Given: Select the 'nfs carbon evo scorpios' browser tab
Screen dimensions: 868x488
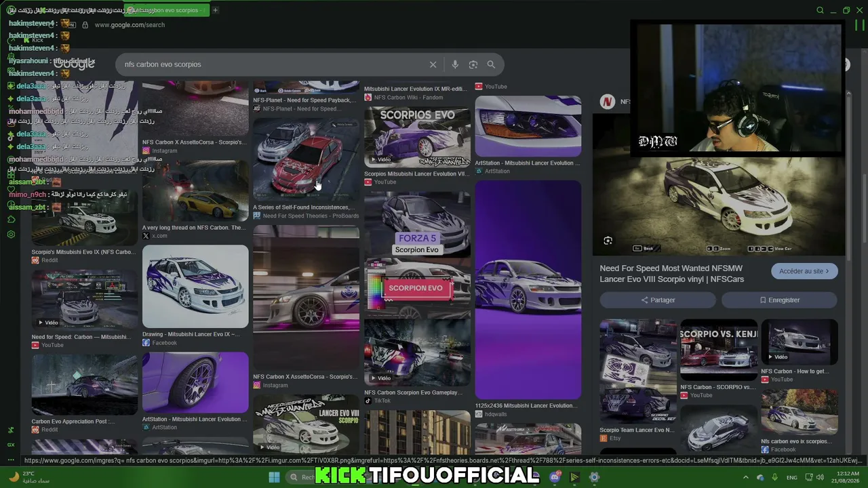Looking at the screenshot, I should [x=166, y=10].
